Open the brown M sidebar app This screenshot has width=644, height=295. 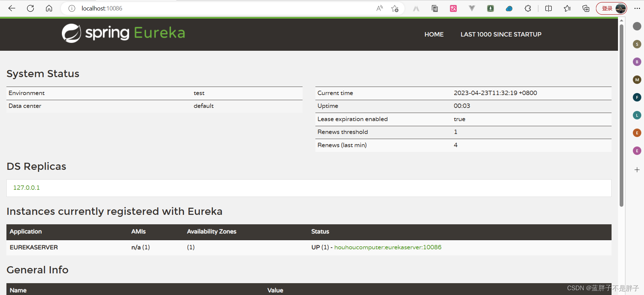(637, 80)
